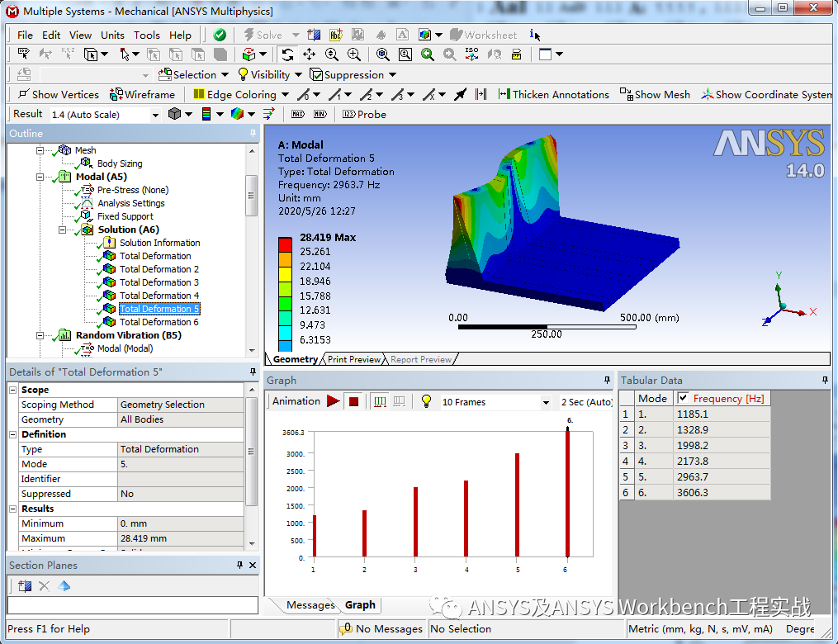Open the 10 Frames dropdown
This screenshot has height=644, width=838.
tap(546, 402)
